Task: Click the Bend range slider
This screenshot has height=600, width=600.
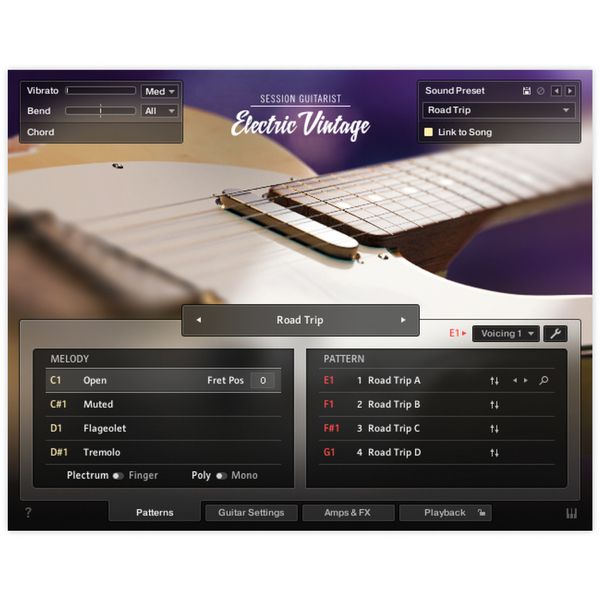Action: tap(101, 111)
